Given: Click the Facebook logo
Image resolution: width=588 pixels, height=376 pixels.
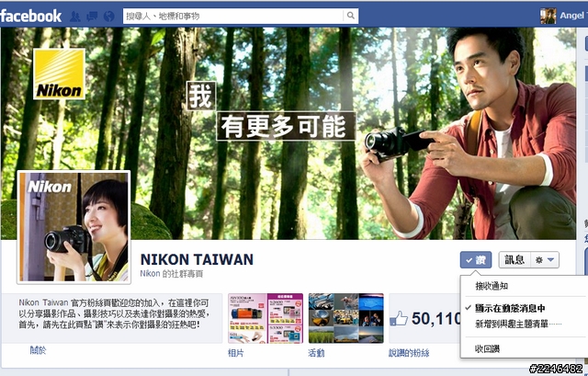Looking at the screenshot, I should [30, 16].
